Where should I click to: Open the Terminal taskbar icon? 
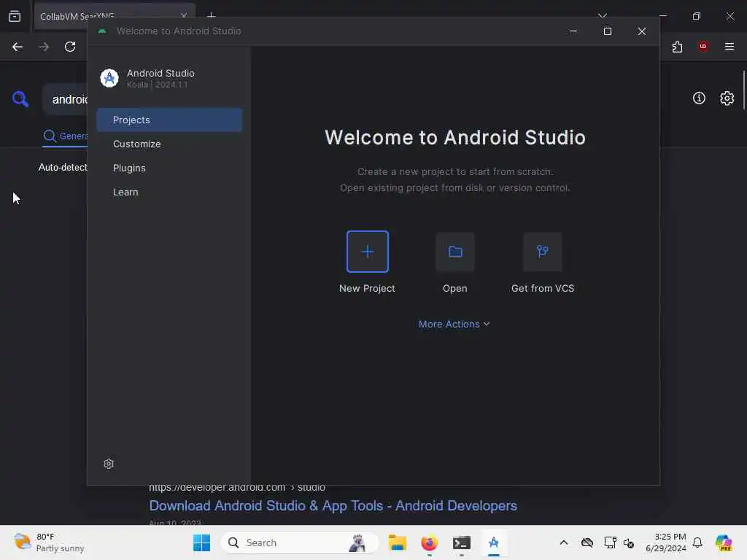point(462,542)
